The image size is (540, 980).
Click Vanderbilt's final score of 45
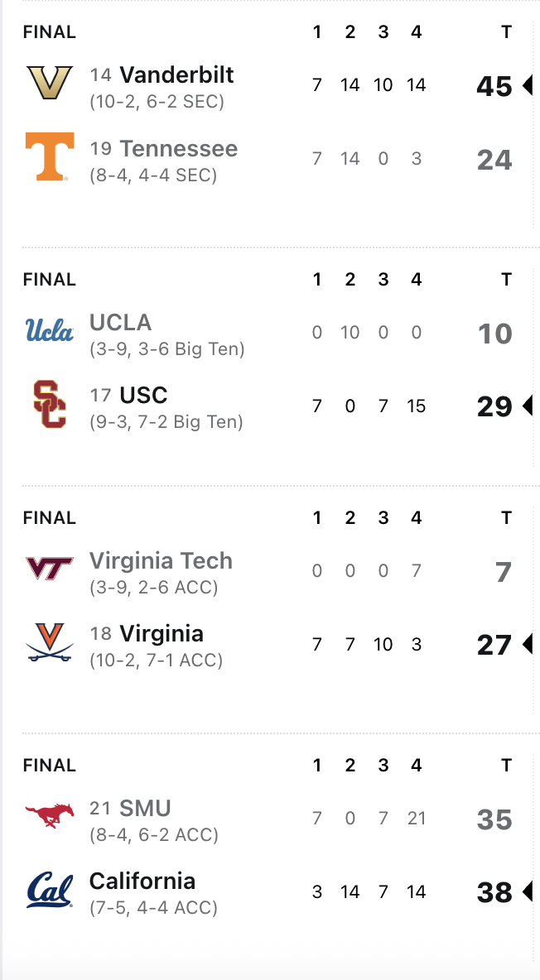[494, 86]
